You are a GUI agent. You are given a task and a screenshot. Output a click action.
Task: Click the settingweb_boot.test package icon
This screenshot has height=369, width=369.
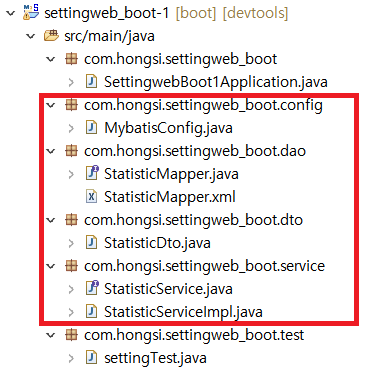click(71, 335)
